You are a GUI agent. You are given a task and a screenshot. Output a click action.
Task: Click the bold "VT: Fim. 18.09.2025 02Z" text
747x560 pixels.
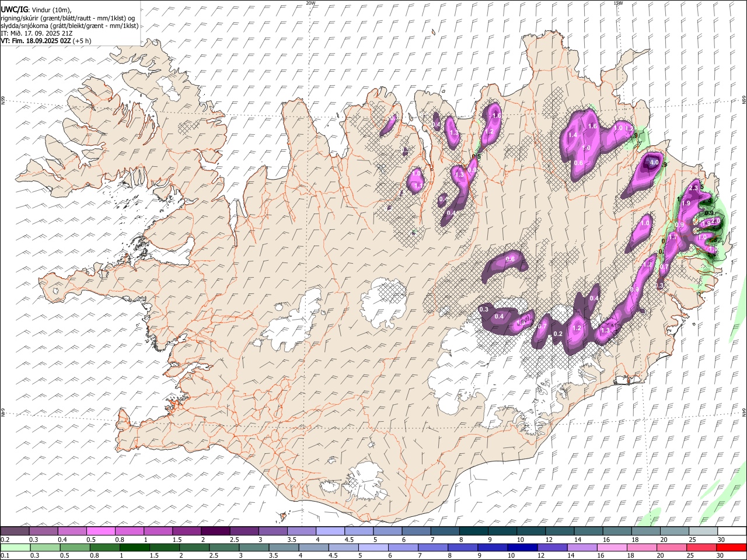(36, 41)
